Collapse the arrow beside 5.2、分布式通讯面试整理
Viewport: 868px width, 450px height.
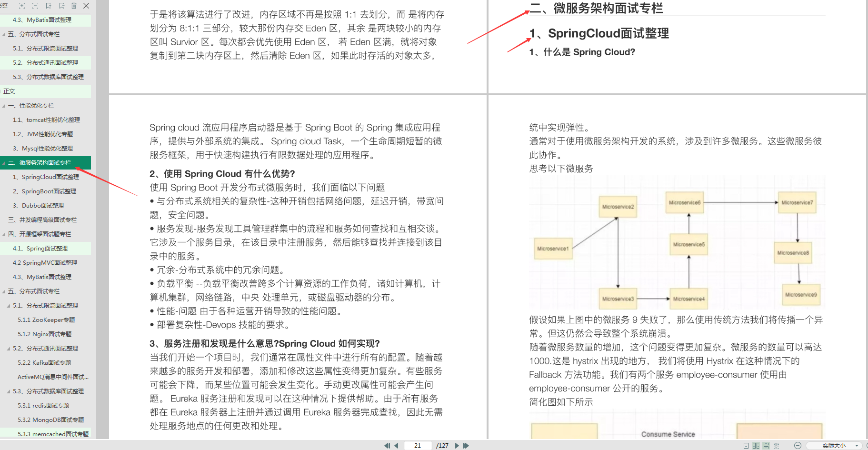point(9,349)
